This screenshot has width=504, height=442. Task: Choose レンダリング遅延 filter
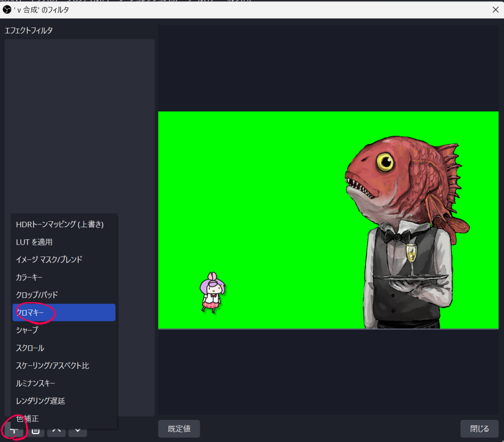coord(64,401)
